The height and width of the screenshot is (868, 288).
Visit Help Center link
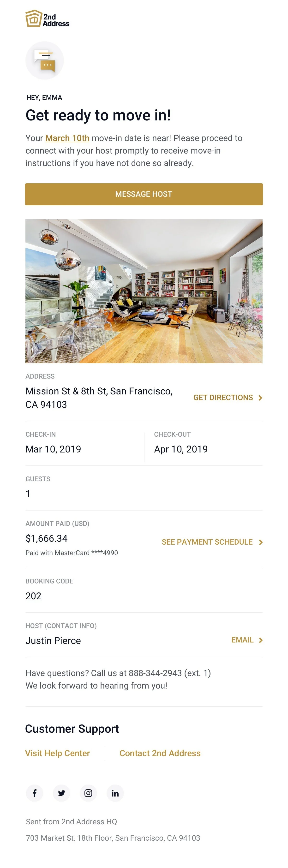[58, 753]
